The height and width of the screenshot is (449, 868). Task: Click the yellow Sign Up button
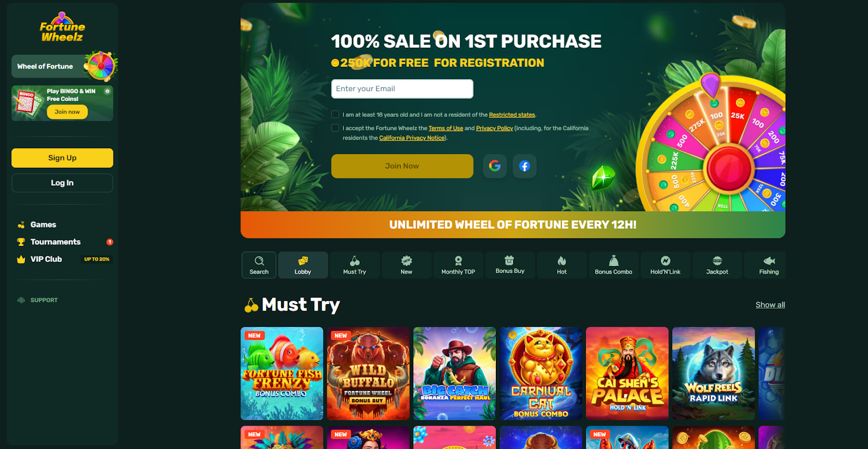(62, 158)
